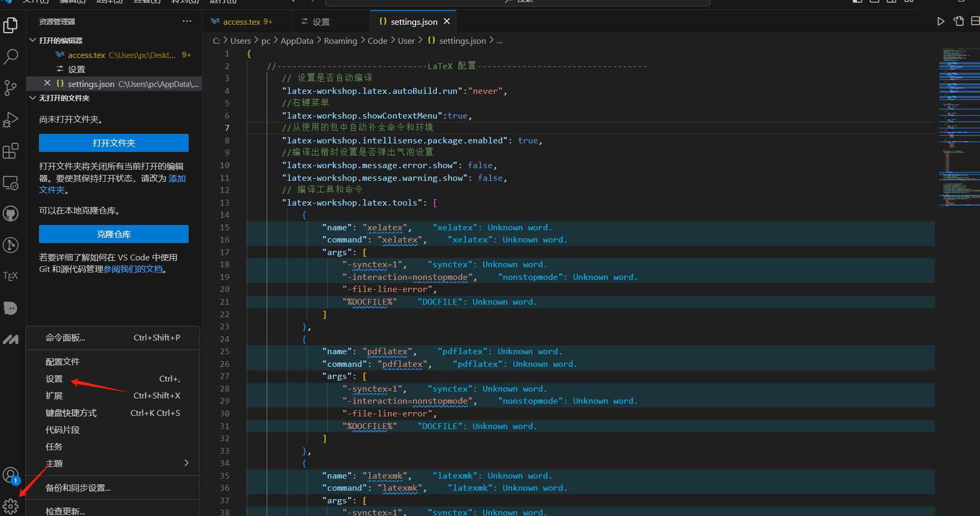The height and width of the screenshot is (516, 980).
Task: Close settings.json in the open editors list
Action: (x=47, y=83)
